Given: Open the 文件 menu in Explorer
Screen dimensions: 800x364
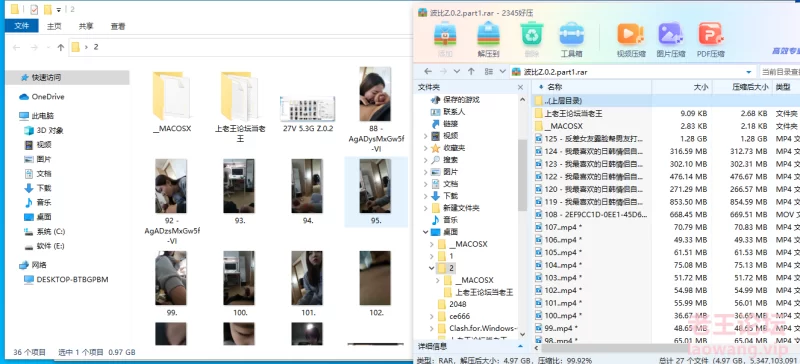Looking at the screenshot, I should coord(21,26).
